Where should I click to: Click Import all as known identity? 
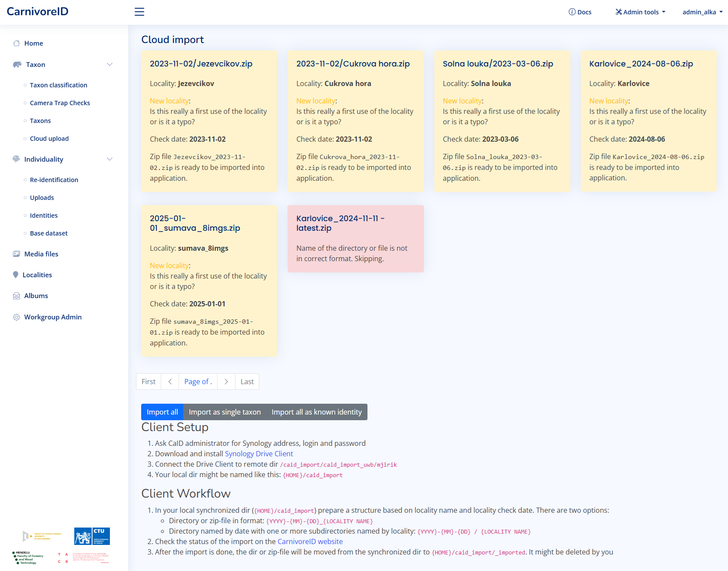(x=317, y=412)
